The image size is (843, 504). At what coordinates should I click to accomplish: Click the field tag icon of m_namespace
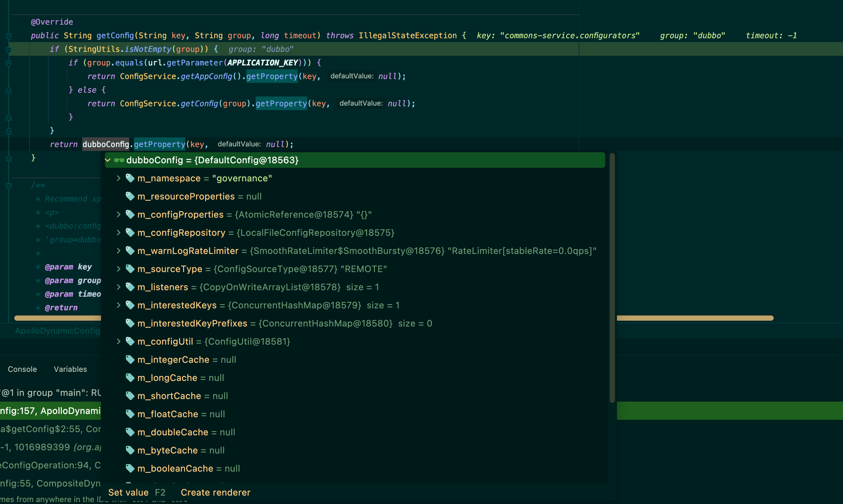tap(130, 178)
